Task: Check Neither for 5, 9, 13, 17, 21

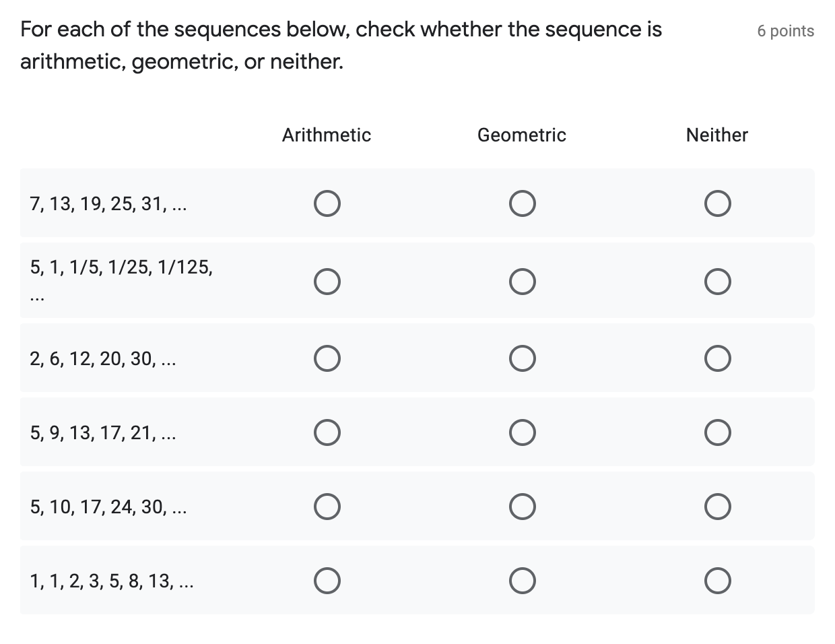Action: pos(718,432)
